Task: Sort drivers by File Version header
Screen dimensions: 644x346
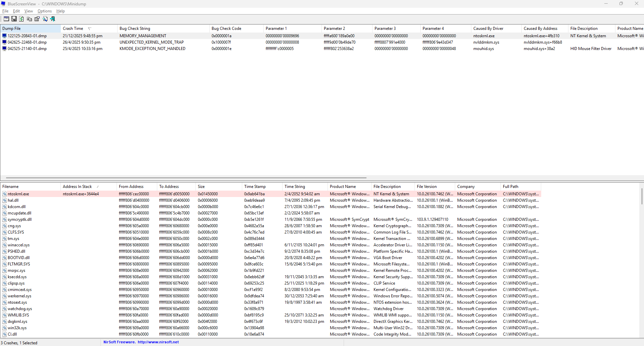Action: (435, 187)
